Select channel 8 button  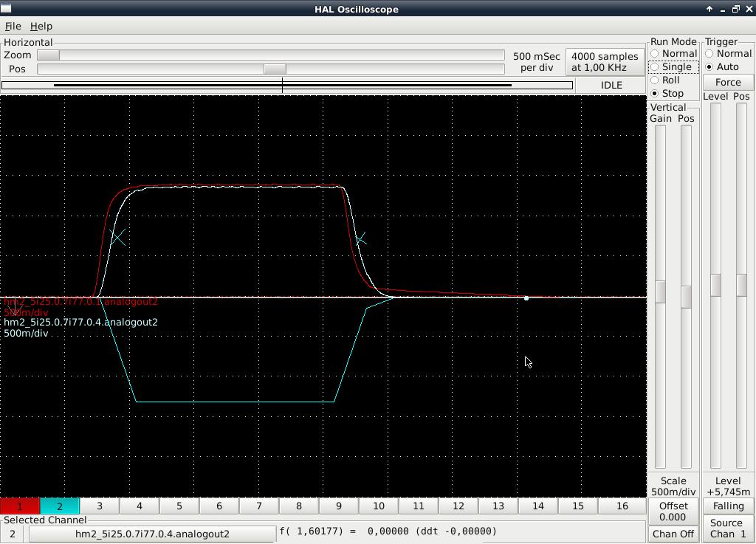(x=299, y=506)
